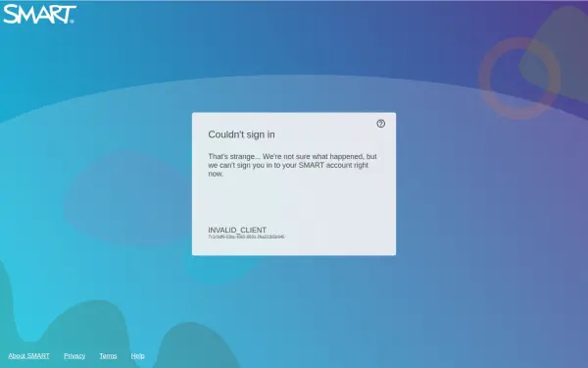Click the SMART logo at top left

(39, 15)
